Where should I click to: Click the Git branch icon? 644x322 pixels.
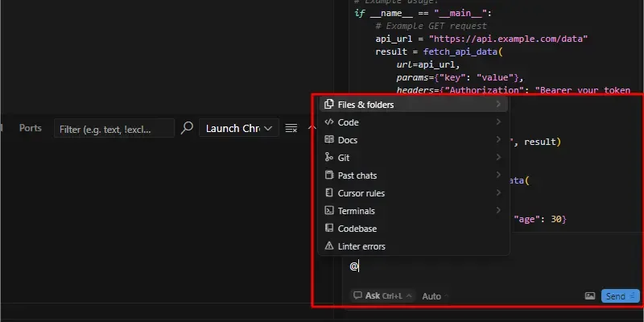coord(329,157)
